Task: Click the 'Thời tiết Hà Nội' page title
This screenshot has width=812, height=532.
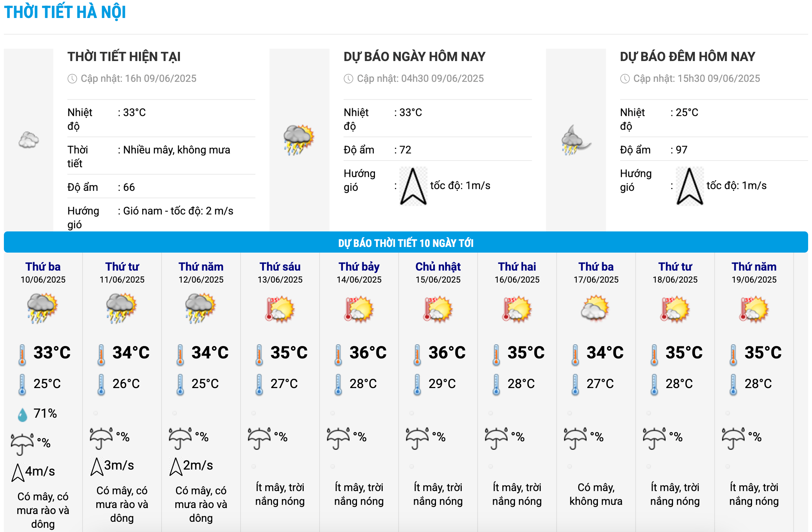Action: pos(65,12)
